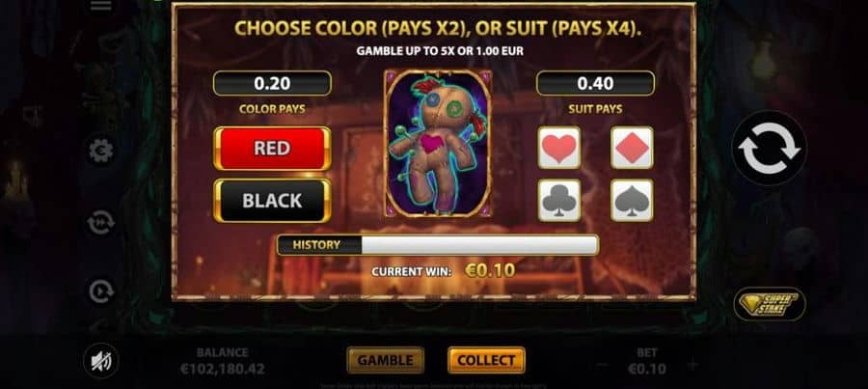
Task: Click the voodoo doll card
Action: click(x=438, y=143)
